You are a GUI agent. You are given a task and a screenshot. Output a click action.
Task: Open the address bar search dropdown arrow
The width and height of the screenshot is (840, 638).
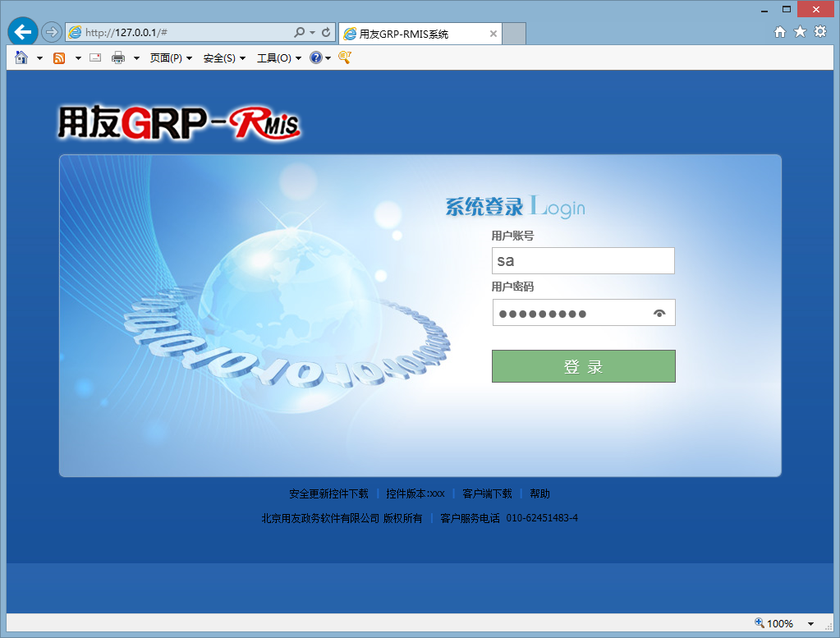click(x=312, y=32)
